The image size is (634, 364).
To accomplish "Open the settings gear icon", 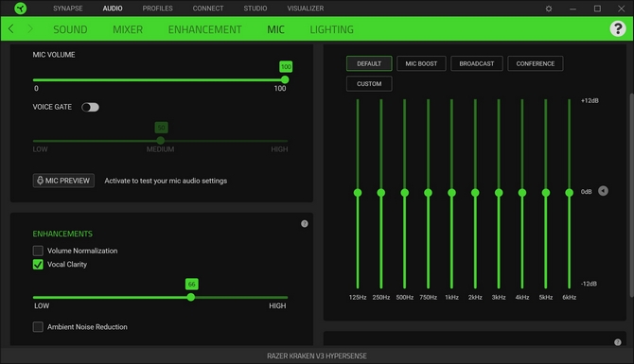I will click(x=549, y=9).
